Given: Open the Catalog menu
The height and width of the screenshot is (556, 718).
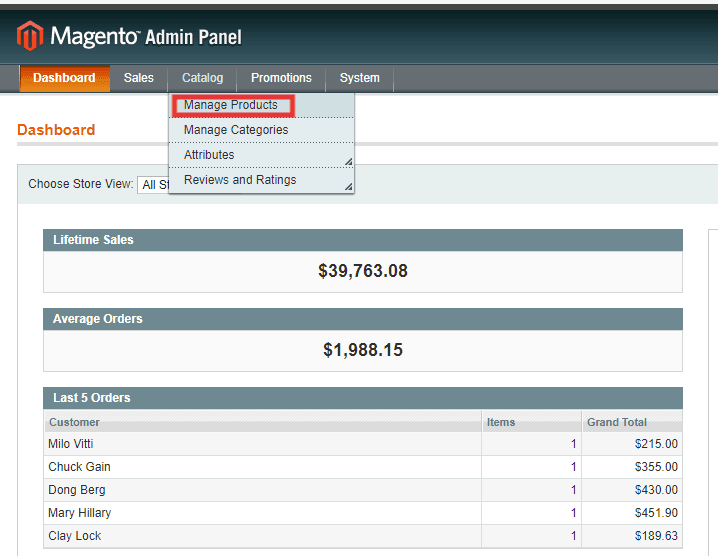Looking at the screenshot, I should (202, 78).
